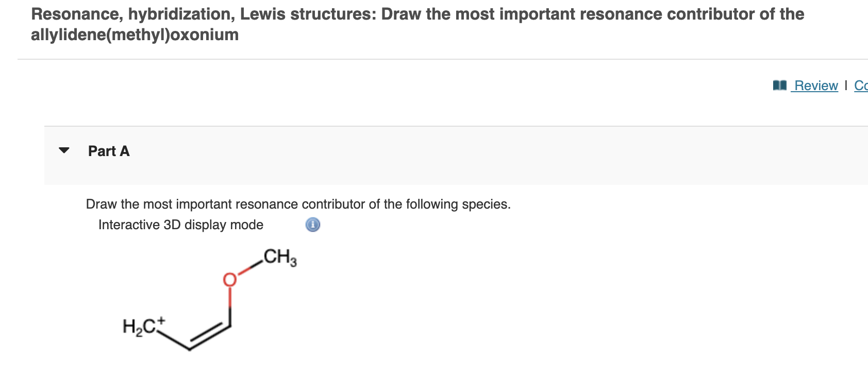The height and width of the screenshot is (376, 868).
Task: Click the horizontal divider under the title
Action: coord(434,59)
